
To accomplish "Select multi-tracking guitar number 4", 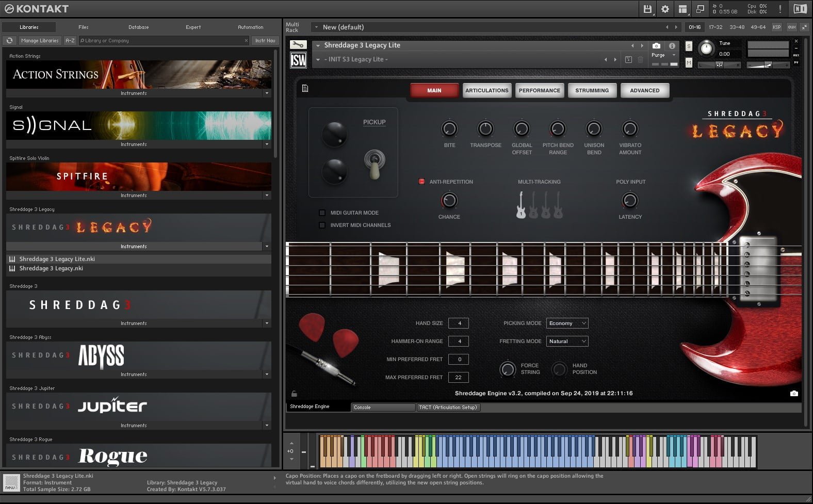I will [x=558, y=205].
